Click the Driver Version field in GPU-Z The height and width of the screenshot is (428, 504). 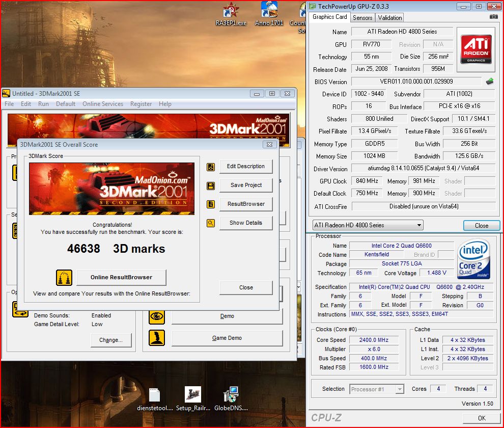click(423, 168)
